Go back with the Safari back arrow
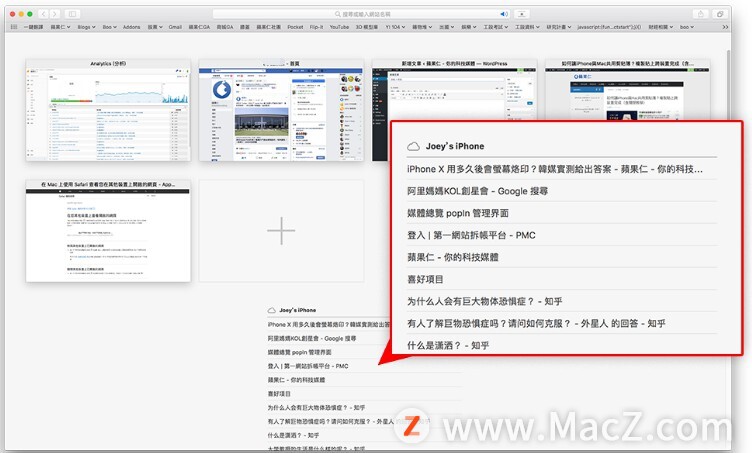The width and height of the screenshot is (752, 453). (44, 14)
